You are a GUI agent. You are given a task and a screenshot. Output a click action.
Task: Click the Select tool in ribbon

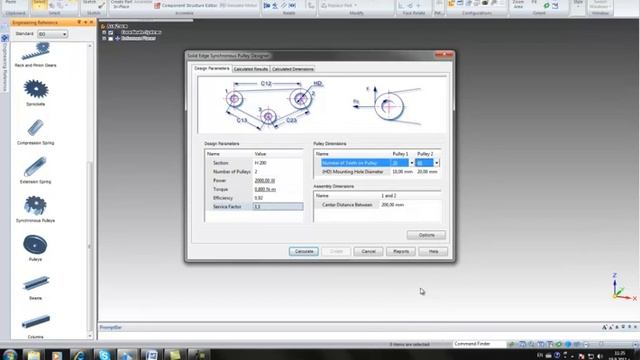click(x=40, y=4)
